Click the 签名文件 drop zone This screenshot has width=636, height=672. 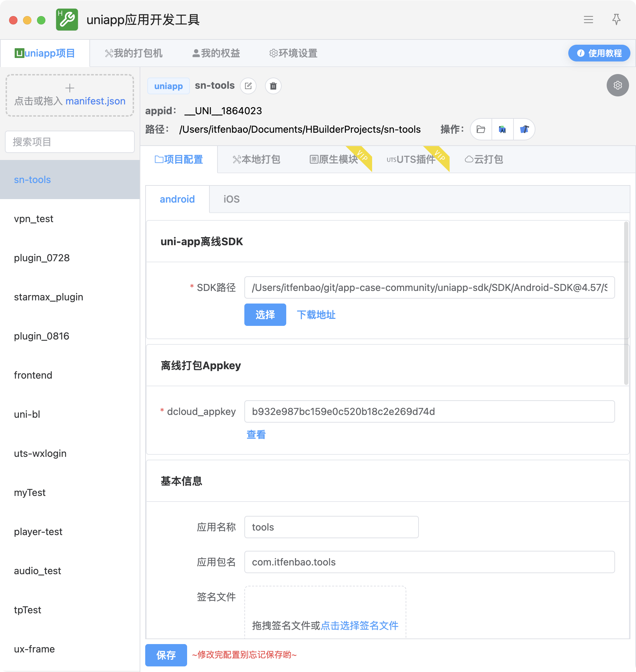325,612
